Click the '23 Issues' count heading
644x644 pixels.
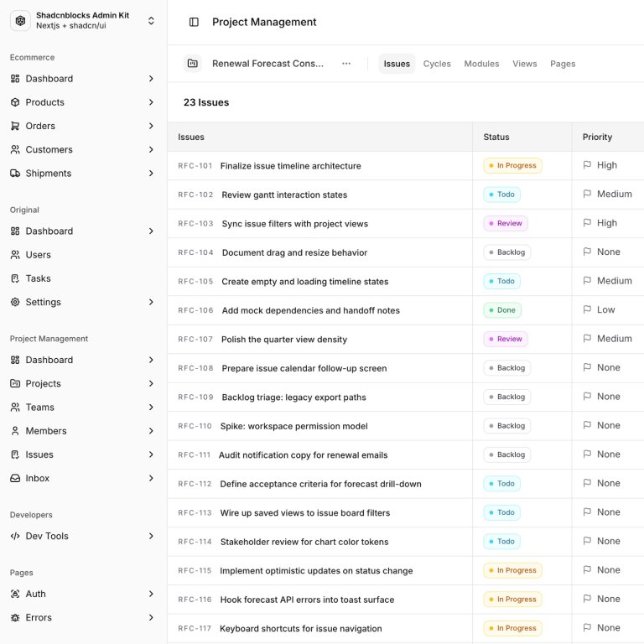206,102
